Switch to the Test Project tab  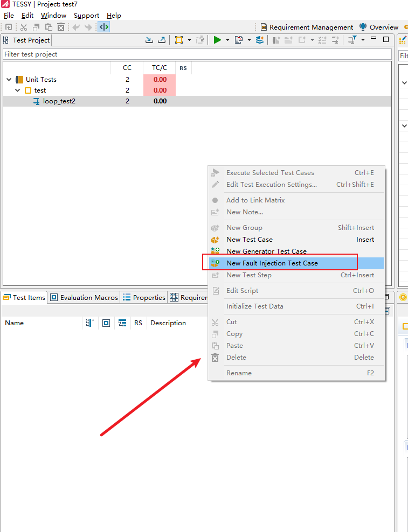click(x=26, y=40)
